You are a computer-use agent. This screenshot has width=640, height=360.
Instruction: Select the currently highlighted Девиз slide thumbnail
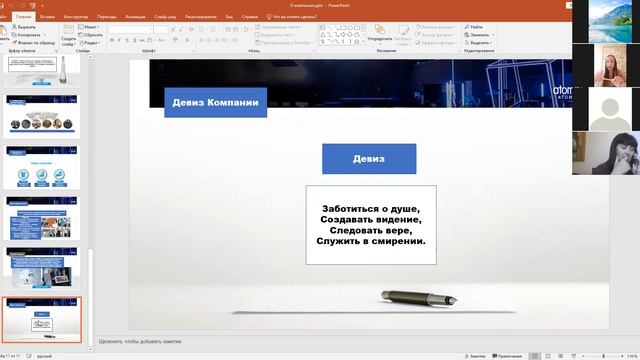[42, 320]
